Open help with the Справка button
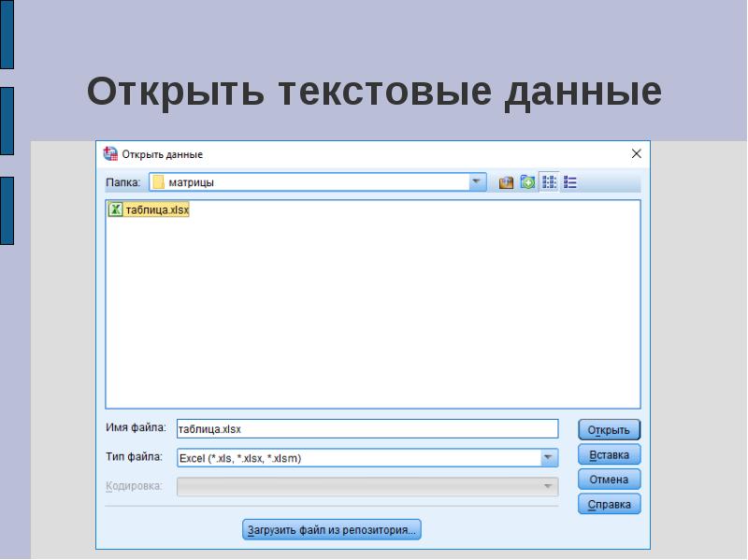 coord(610,505)
